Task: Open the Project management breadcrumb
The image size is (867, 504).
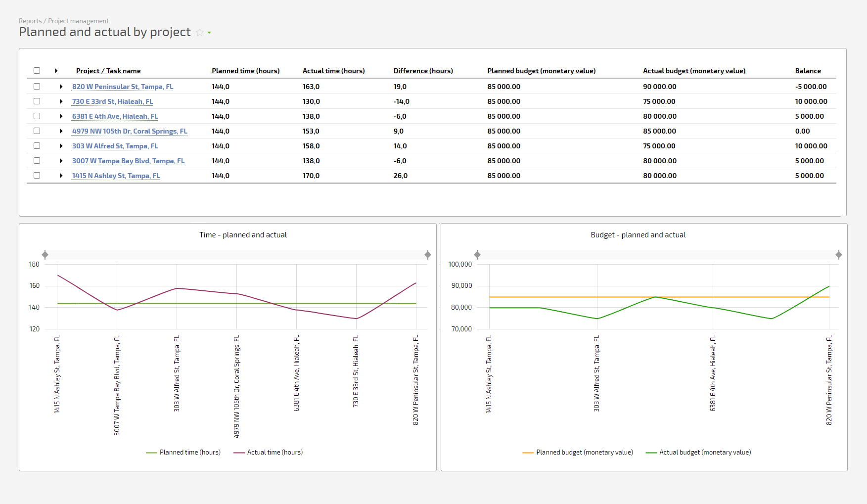Action: (x=78, y=21)
